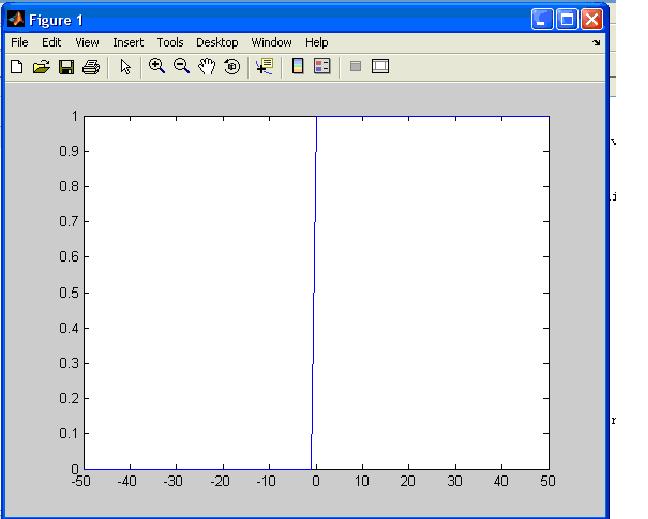Save the figure with the floppy disk icon
Viewport: 648px width, 519px height.
(x=66, y=67)
